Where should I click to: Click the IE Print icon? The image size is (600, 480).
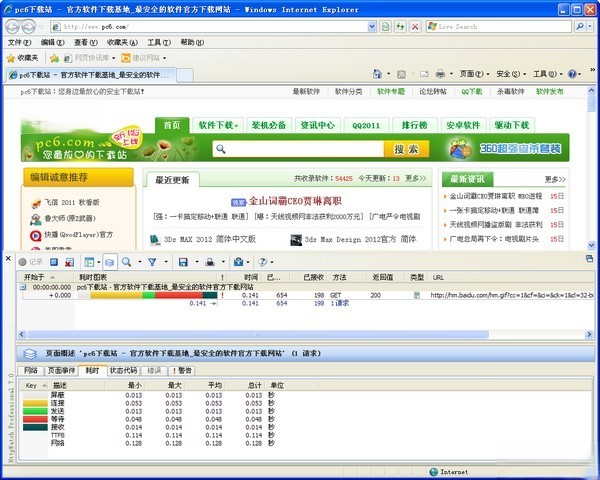[440, 74]
